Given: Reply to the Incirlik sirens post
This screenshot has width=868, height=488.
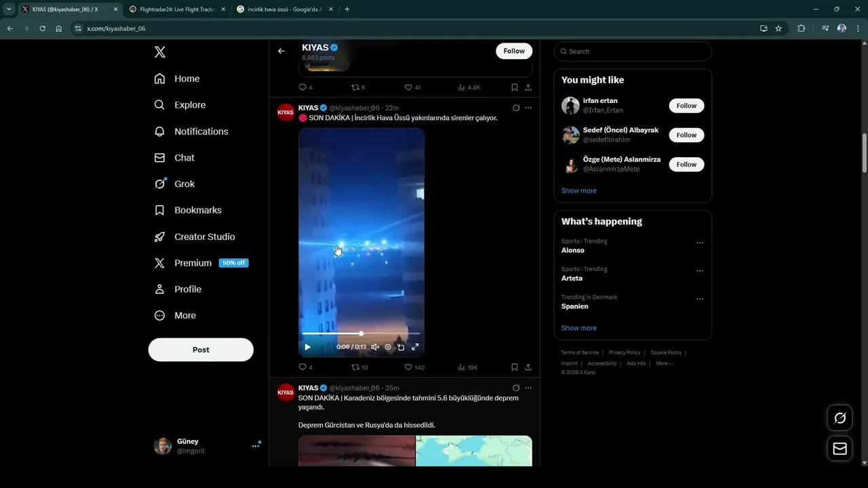Looking at the screenshot, I should 305,367.
